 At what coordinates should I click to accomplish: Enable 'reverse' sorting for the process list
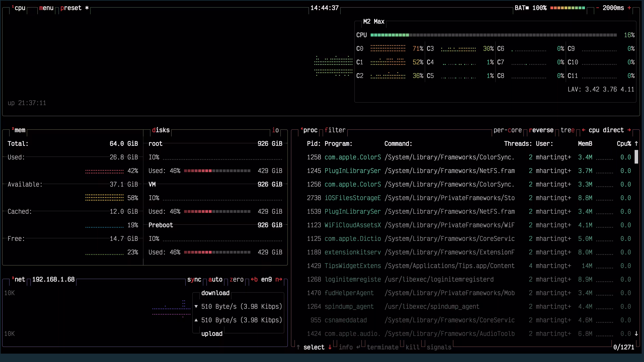542,130
